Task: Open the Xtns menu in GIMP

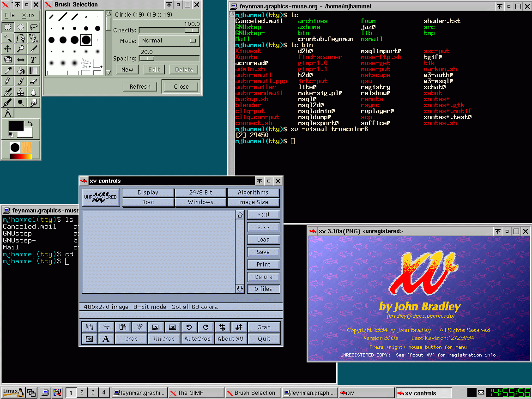Action: click(28, 15)
